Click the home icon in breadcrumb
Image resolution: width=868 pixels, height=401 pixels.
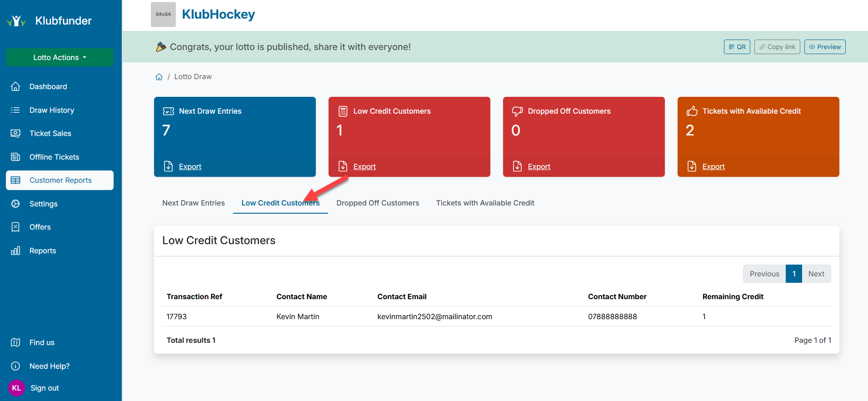coord(159,77)
